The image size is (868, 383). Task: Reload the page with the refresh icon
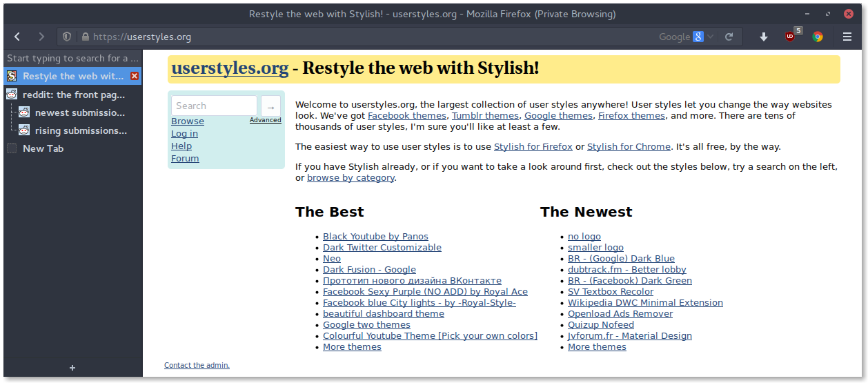point(730,37)
